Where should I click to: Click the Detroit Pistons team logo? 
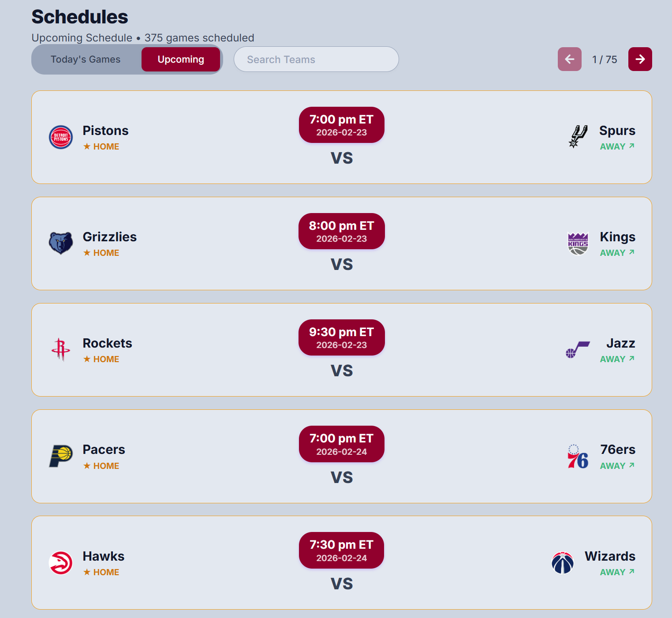(x=61, y=137)
